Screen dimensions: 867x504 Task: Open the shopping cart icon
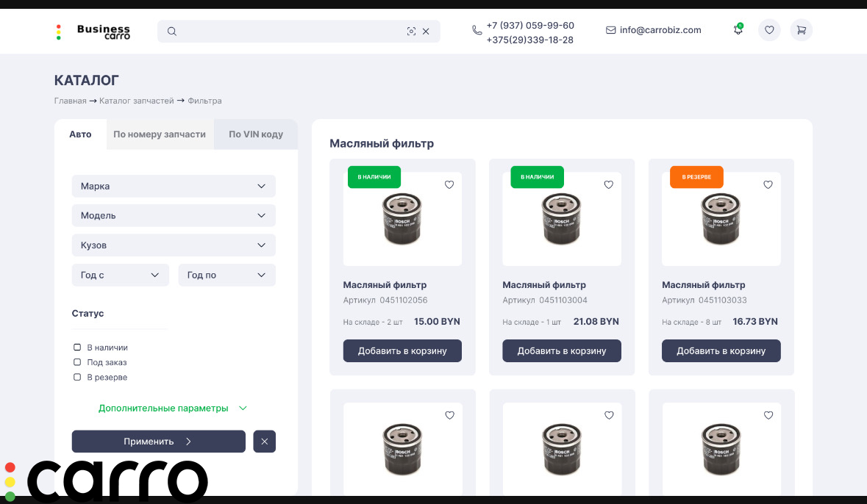point(801,30)
